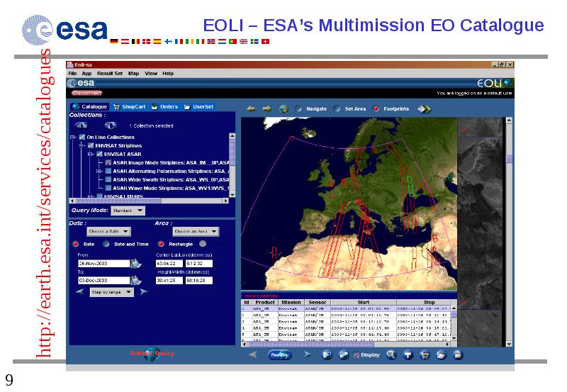
Task: Click the results table horizontal scrollbar
Action: tap(346, 344)
